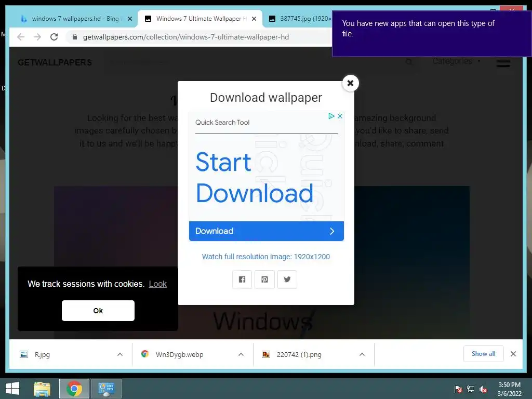Click the muted volume tray icon

tap(483, 389)
